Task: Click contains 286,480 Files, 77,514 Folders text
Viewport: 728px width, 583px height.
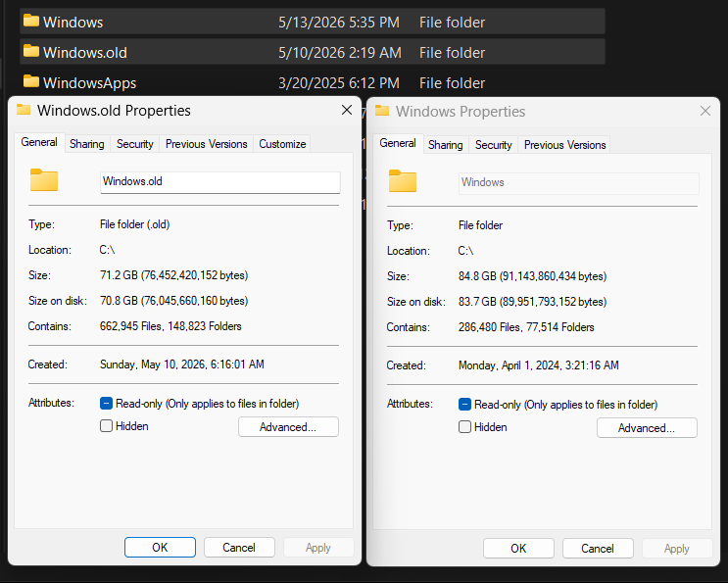Action: 526,327
